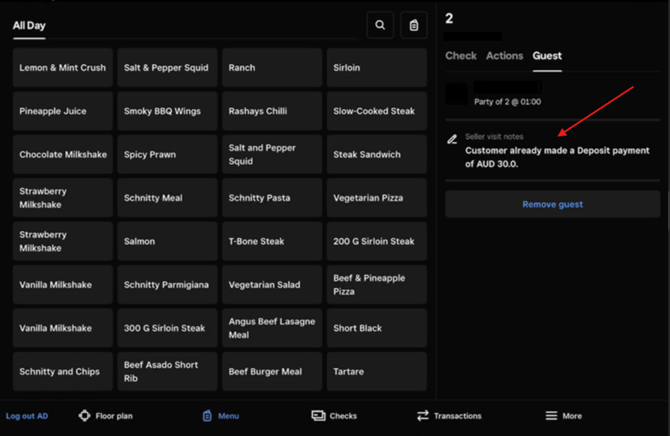Edit seller visit notes pencil icon

(453, 139)
